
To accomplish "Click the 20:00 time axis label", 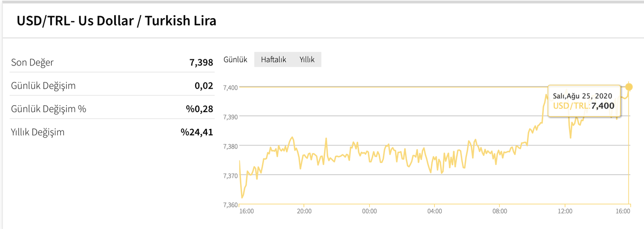I will point(304,211).
